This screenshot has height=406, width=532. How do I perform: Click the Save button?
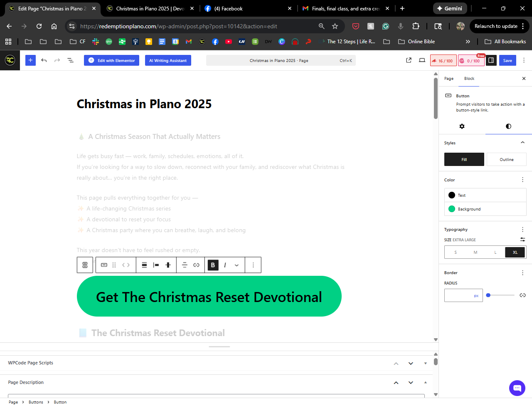click(507, 60)
